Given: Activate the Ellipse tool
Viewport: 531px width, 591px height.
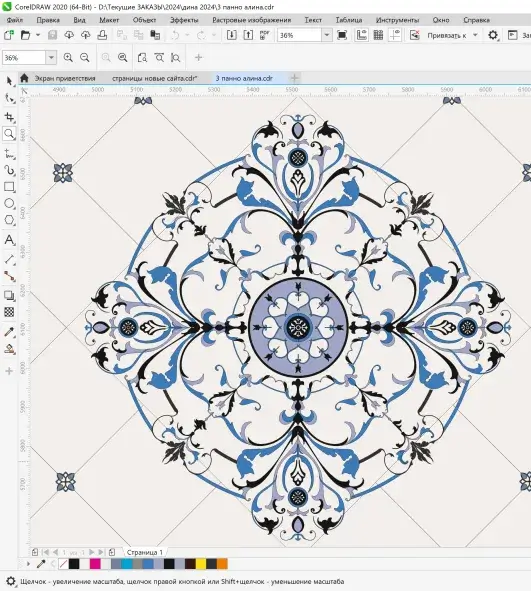Looking at the screenshot, I should (9, 204).
